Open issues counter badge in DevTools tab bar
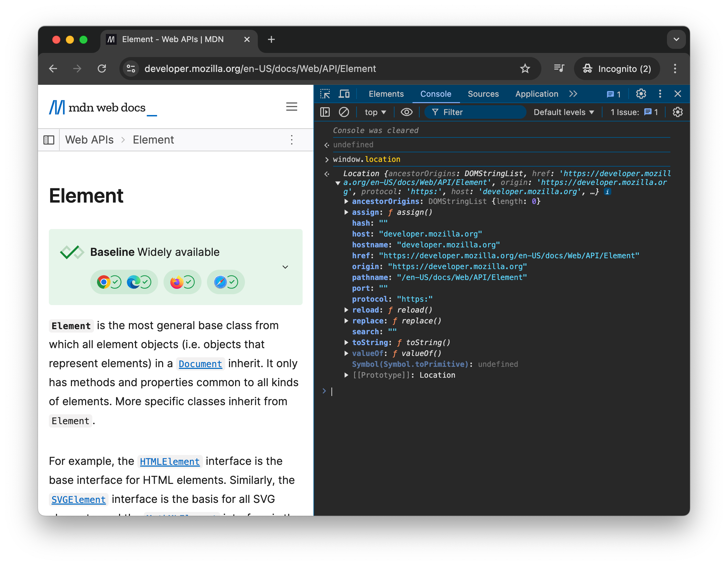Screen dimensions: 728x566 pyautogui.click(x=613, y=94)
